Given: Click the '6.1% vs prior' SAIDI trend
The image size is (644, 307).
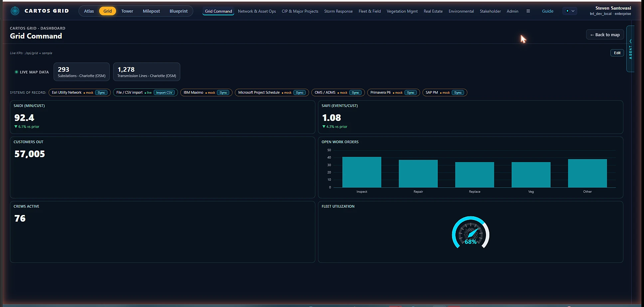Looking at the screenshot, I should [27, 127].
